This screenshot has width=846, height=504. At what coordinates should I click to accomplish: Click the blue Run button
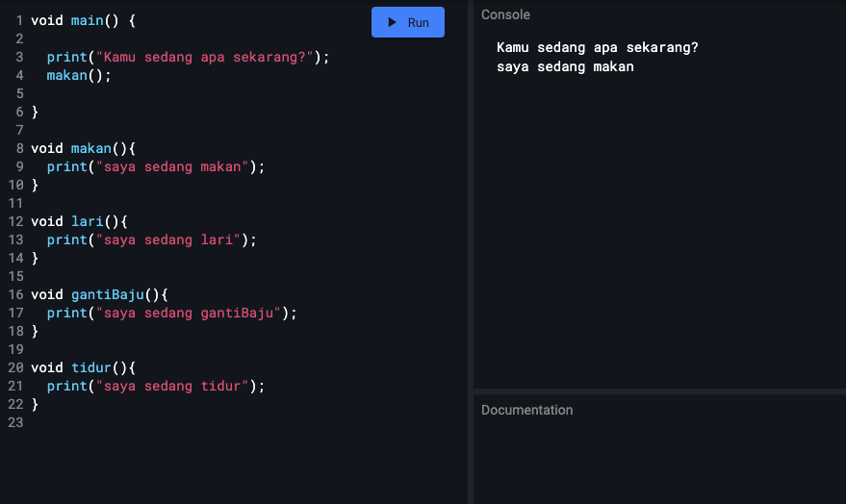pyautogui.click(x=408, y=22)
